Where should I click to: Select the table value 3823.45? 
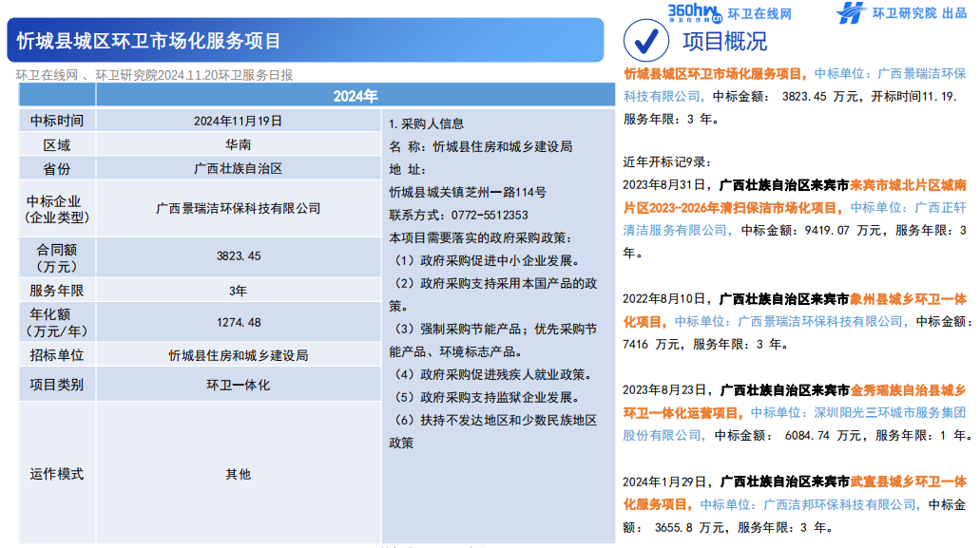(239, 255)
